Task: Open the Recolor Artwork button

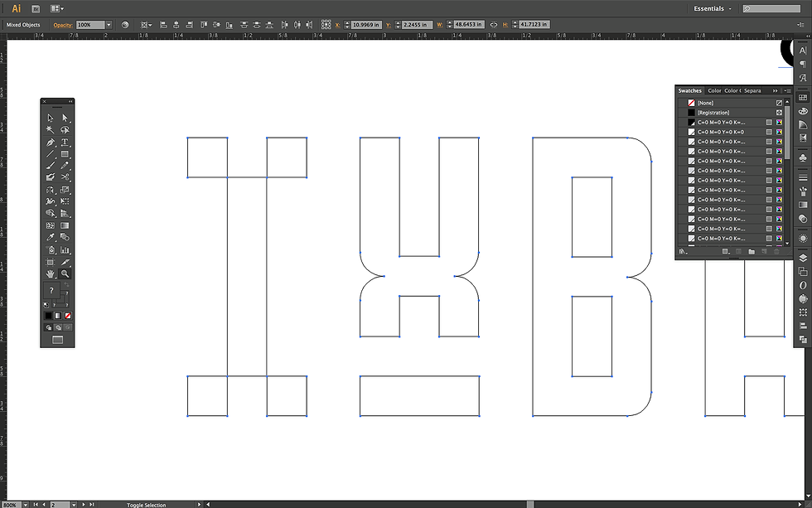Action: pos(125,25)
